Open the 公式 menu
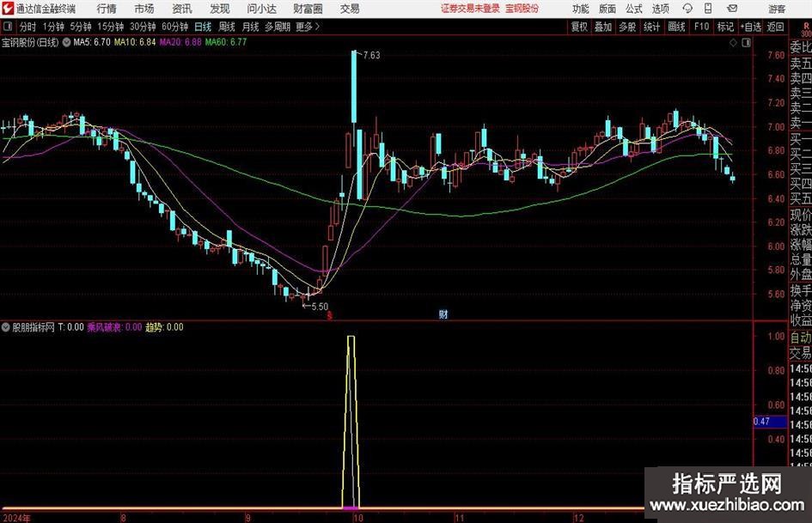 [634, 9]
